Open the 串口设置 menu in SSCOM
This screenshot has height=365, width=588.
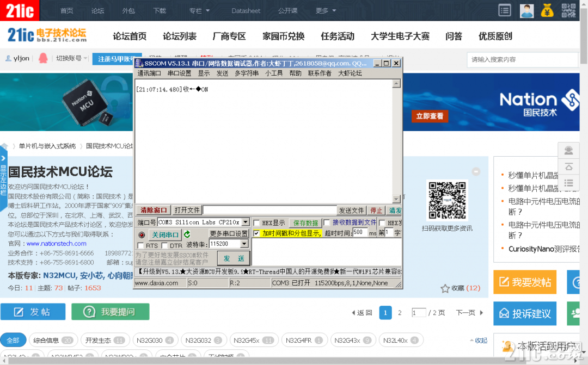point(179,73)
